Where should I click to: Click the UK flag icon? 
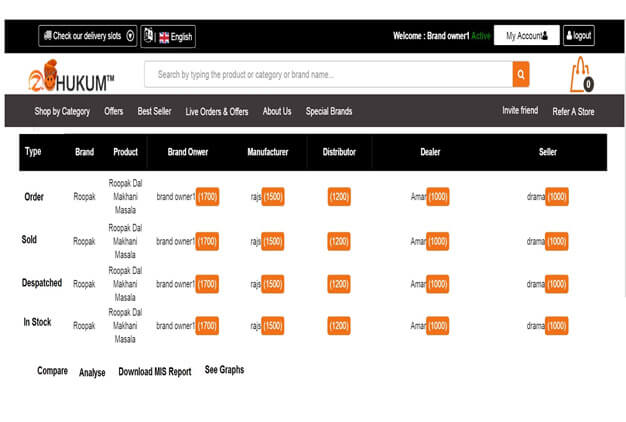click(164, 38)
